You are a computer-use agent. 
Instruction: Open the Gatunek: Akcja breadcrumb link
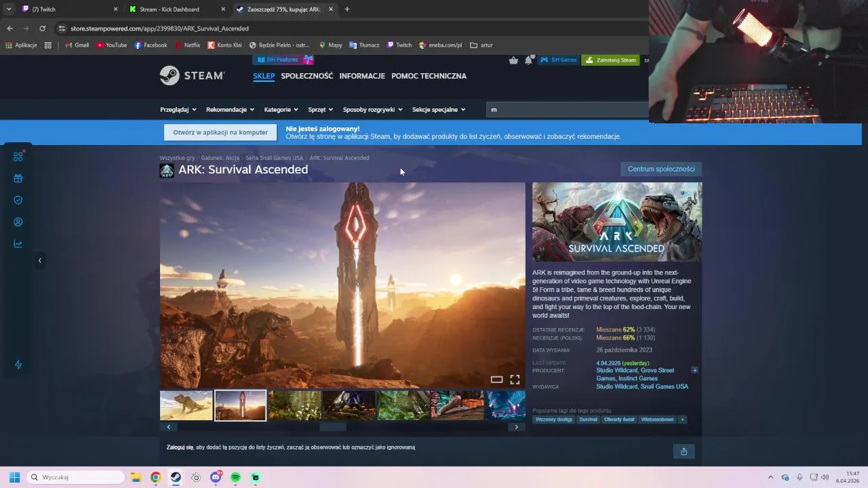(220, 158)
